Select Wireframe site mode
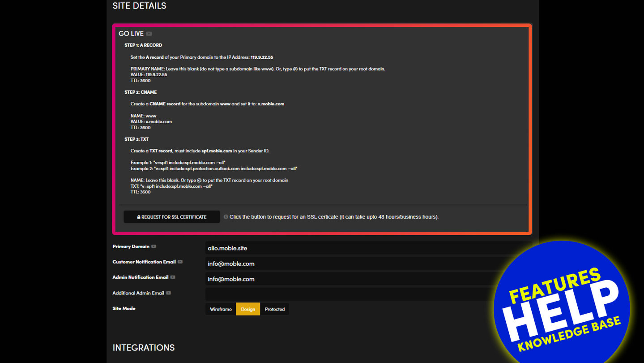 pyautogui.click(x=221, y=309)
